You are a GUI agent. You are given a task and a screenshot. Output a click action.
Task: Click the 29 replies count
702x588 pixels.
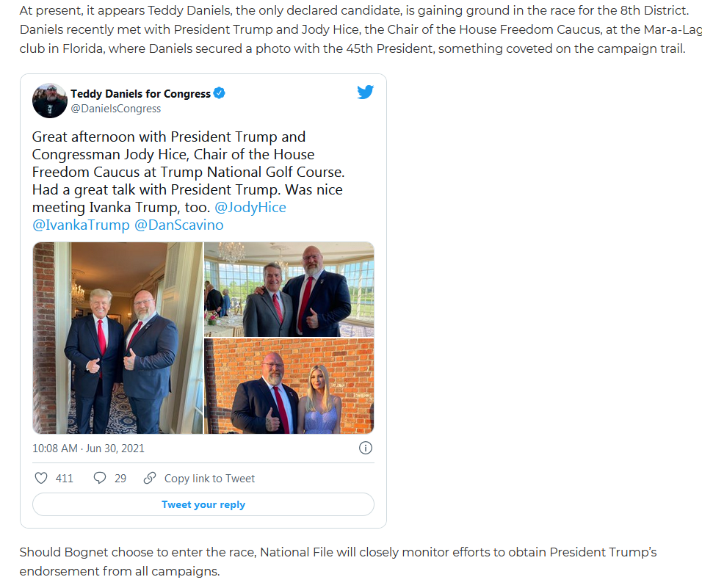[120, 479]
